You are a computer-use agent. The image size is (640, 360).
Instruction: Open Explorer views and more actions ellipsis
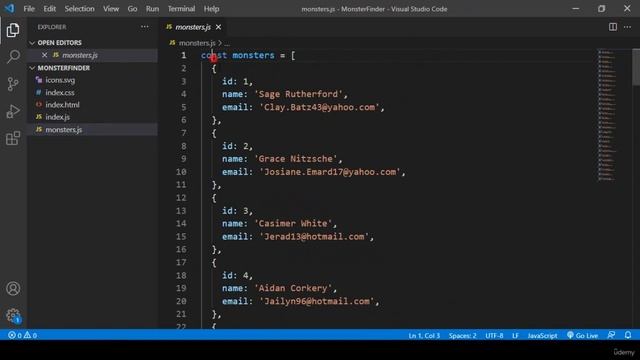[144, 27]
